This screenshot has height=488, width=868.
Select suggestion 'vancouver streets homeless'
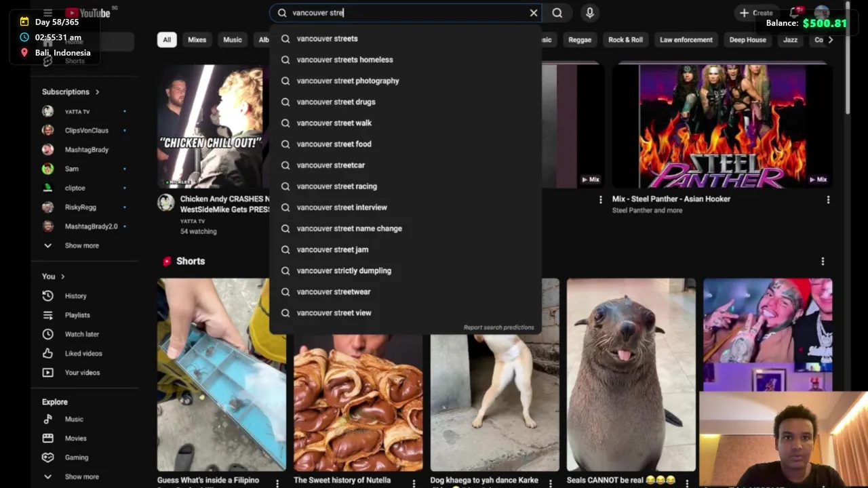click(x=406, y=60)
